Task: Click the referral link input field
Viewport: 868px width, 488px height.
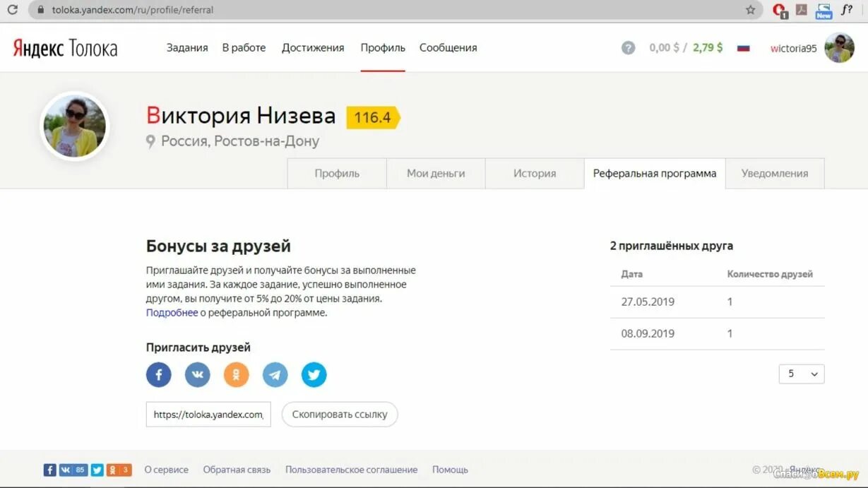Action: (x=208, y=415)
